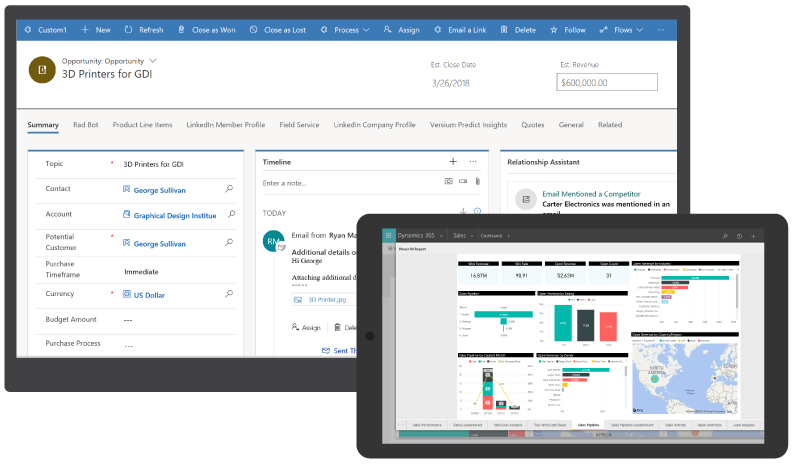Click Est. Close Date value 3/26/2018

point(451,83)
